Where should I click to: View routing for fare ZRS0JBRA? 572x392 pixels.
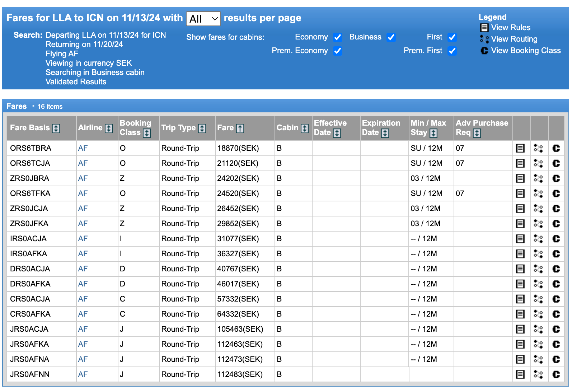(538, 178)
